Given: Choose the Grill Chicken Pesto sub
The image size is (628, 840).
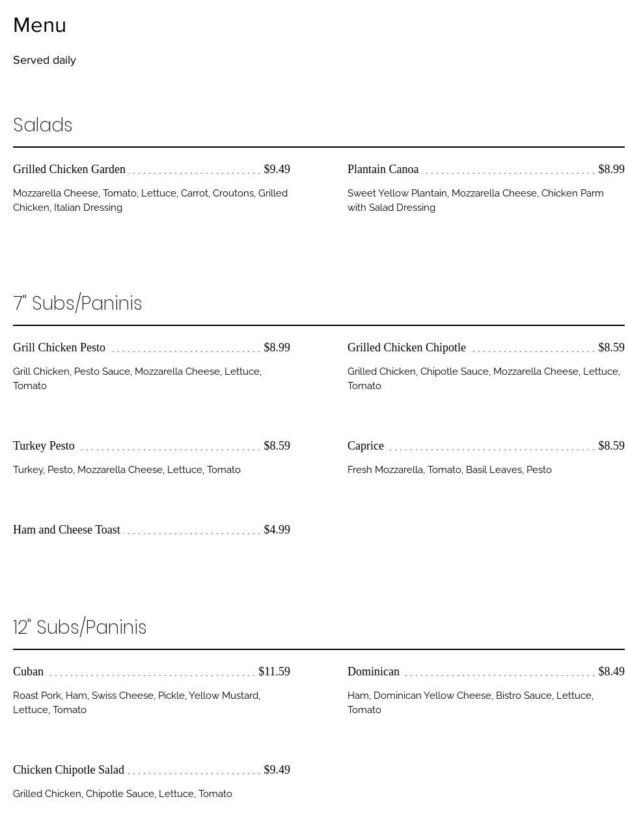Looking at the screenshot, I should (59, 347).
